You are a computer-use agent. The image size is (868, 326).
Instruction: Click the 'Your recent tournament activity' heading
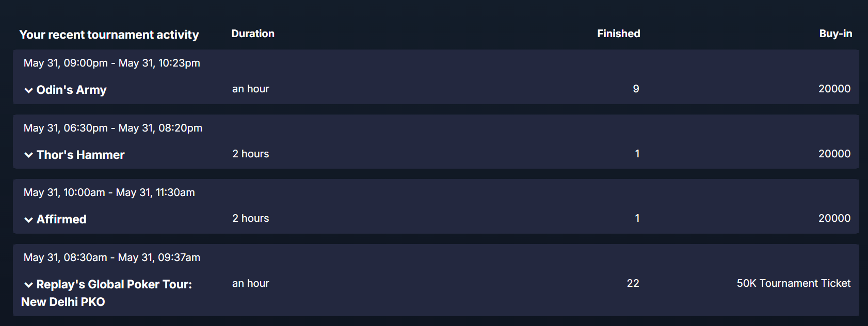click(109, 35)
